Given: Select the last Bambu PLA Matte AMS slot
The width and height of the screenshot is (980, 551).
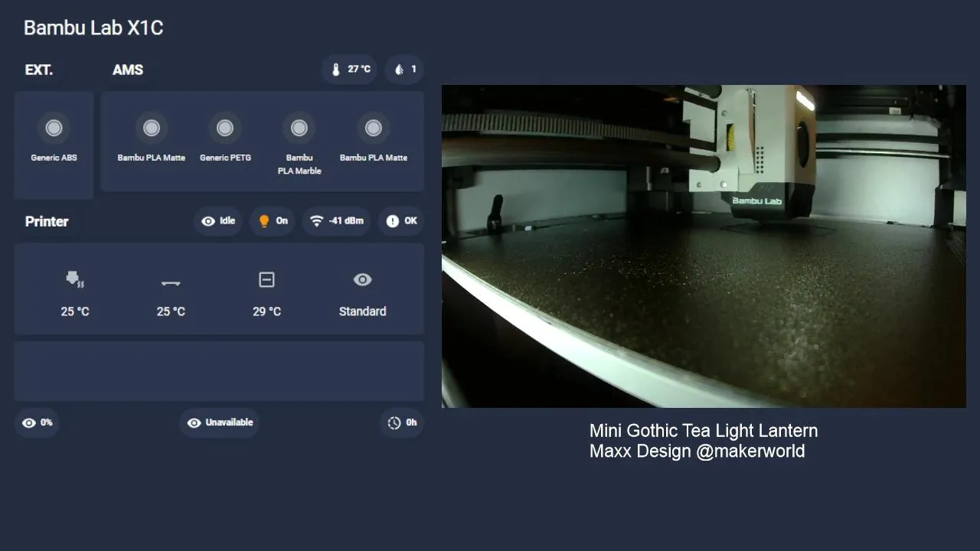Looking at the screenshot, I should [374, 128].
